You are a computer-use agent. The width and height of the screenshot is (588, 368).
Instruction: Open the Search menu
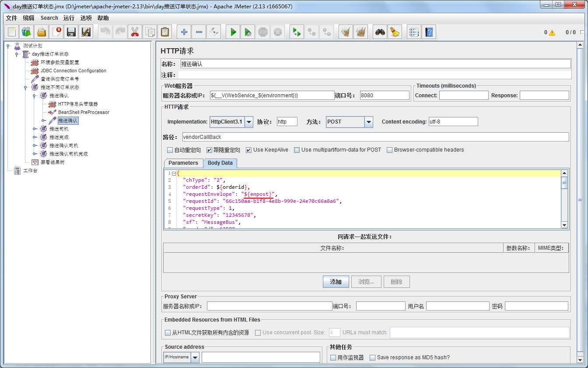pos(49,18)
